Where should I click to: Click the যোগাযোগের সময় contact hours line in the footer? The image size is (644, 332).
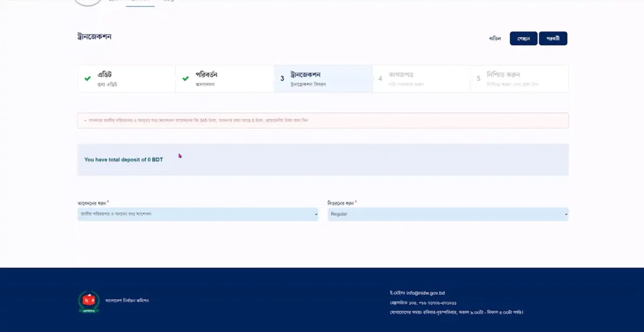point(457,313)
